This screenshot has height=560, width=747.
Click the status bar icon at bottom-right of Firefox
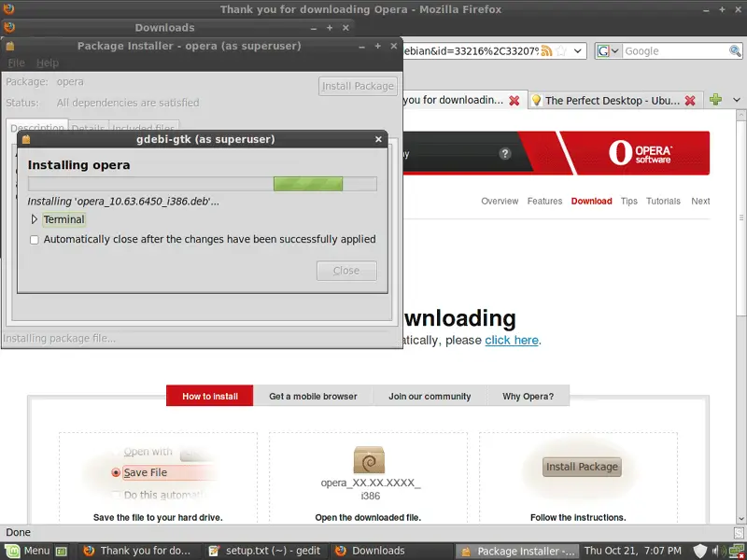pyautogui.click(x=740, y=533)
